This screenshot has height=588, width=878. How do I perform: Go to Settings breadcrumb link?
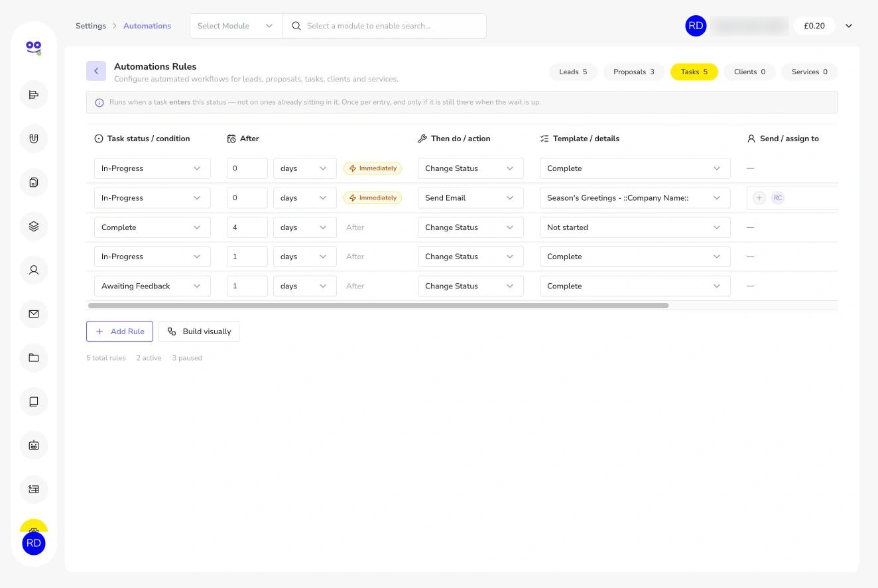[x=91, y=26]
